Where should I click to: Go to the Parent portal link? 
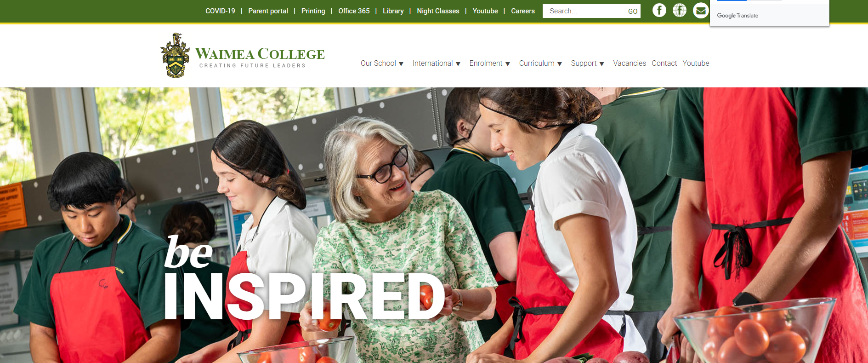click(x=268, y=11)
